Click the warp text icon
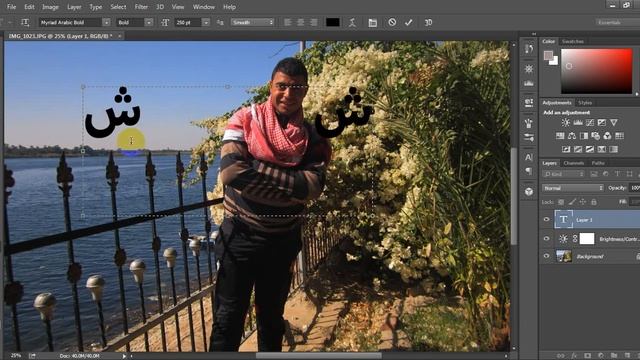640x360 pixels. click(x=352, y=22)
